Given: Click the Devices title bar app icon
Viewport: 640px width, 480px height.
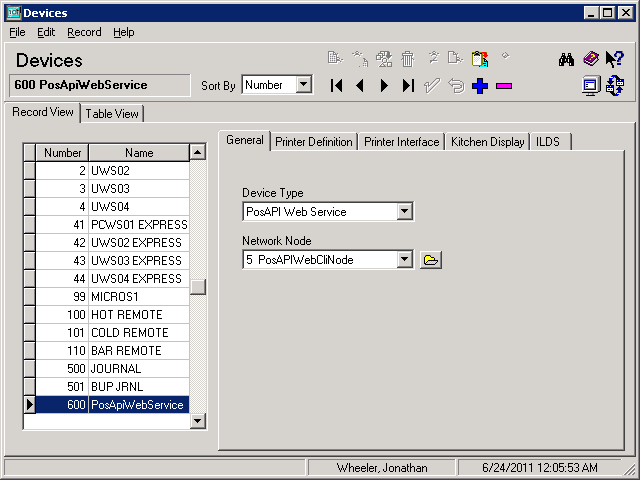Looking at the screenshot, I should click(14, 13).
